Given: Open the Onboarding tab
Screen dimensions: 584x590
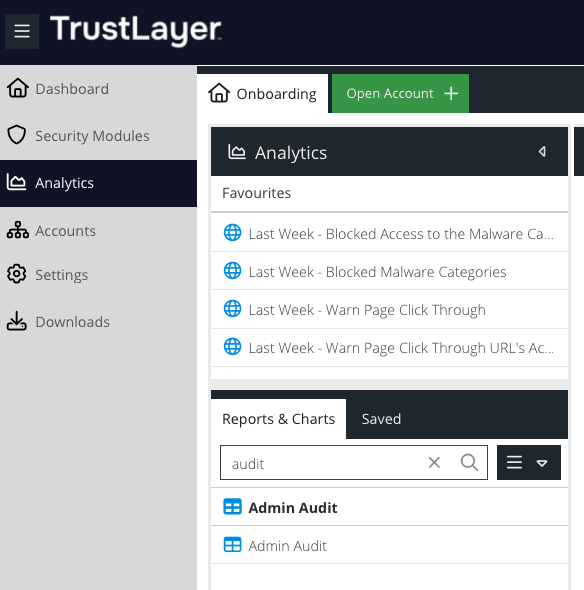Looking at the screenshot, I should (x=263, y=94).
